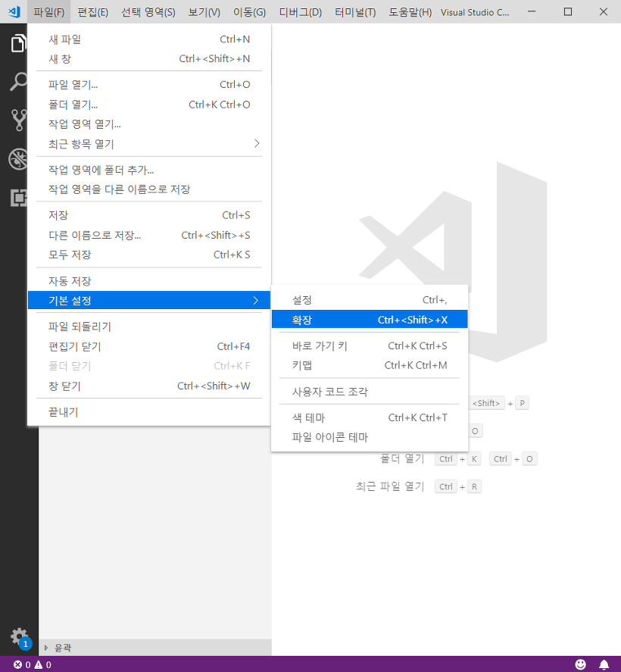Select 편집기 닫기 menu item
Screen dimensions: 621x672
pyautogui.click(x=149, y=346)
